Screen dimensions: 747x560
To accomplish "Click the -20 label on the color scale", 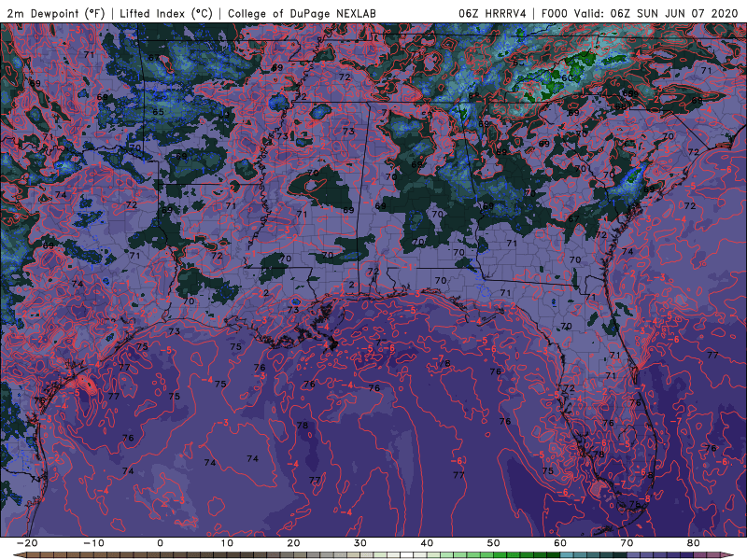I will 27,543.
